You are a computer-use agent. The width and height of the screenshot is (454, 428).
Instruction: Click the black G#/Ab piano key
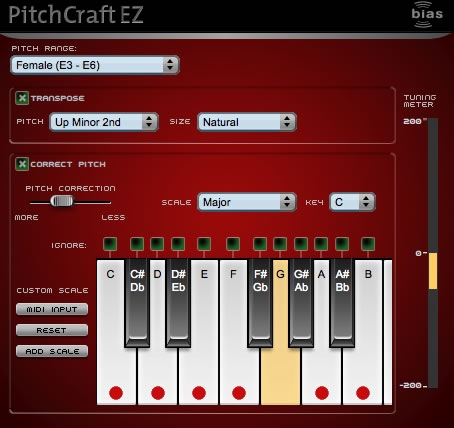coord(301,303)
